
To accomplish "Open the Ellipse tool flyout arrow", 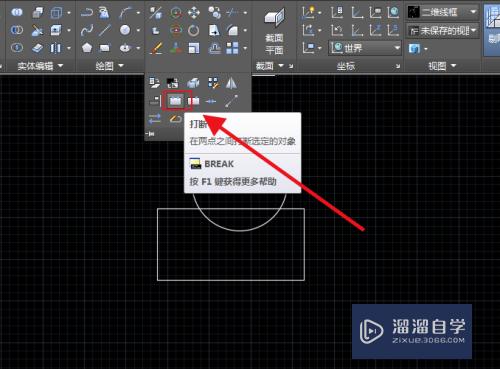I will tap(138, 48).
